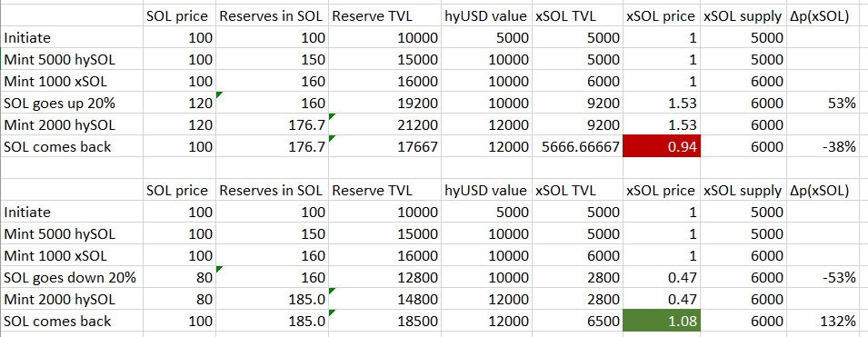Click the 17667 Reserve TVL cell
The width and height of the screenshot is (868, 337).
click(384, 146)
